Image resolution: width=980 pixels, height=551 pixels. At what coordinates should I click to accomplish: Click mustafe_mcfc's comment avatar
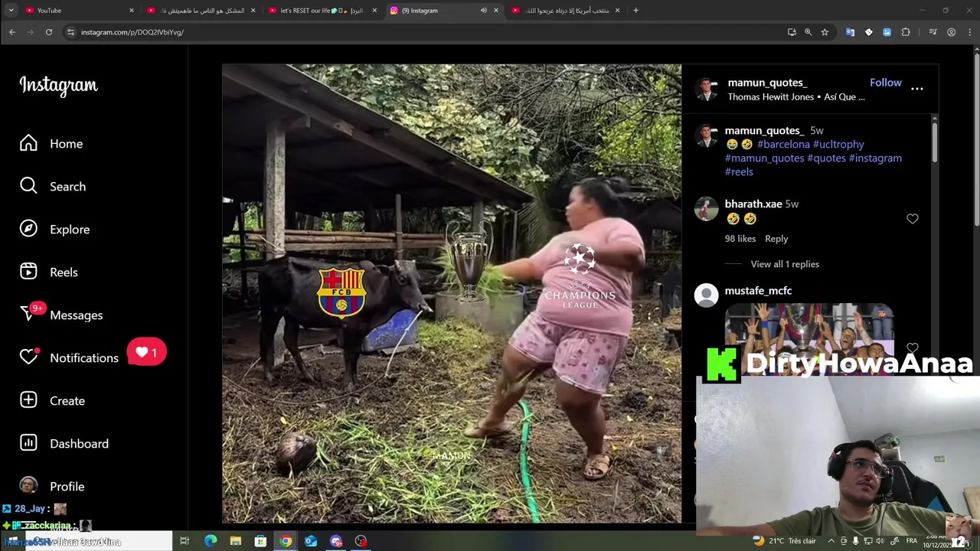tap(707, 295)
